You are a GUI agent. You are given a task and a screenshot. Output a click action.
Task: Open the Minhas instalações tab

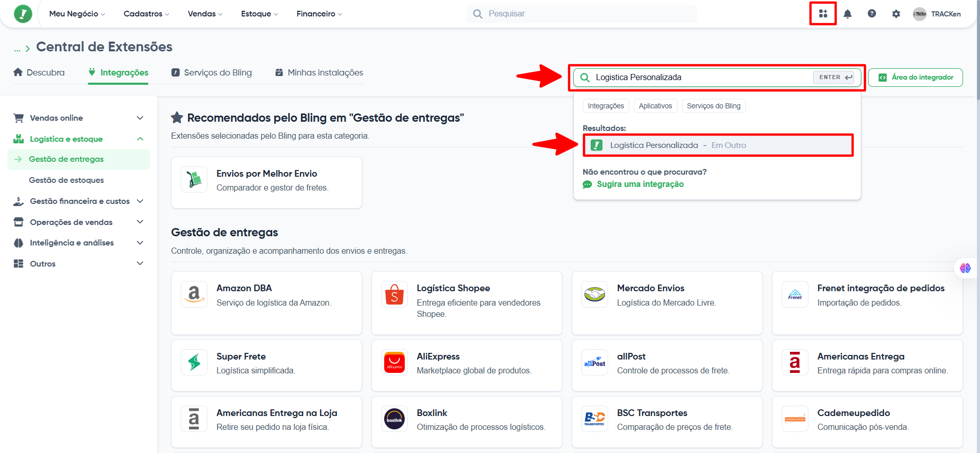(319, 72)
